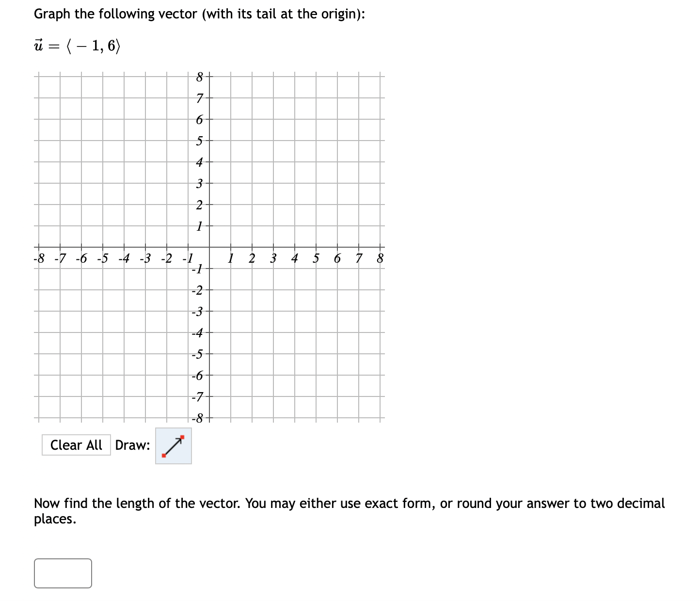Click the -5 label on the negative y-axis
The height and width of the screenshot is (601, 700).
tap(197, 353)
